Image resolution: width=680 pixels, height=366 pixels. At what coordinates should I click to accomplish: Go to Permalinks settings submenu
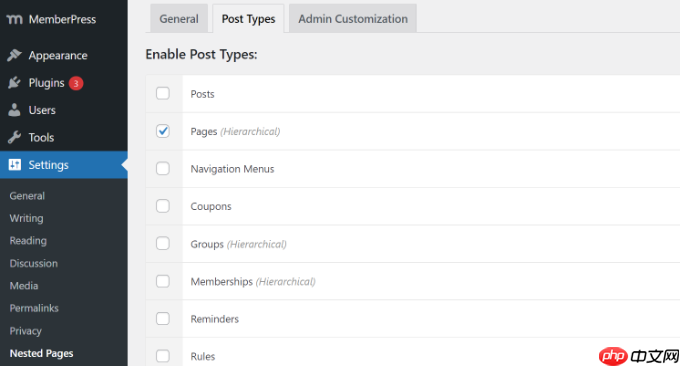click(34, 308)
